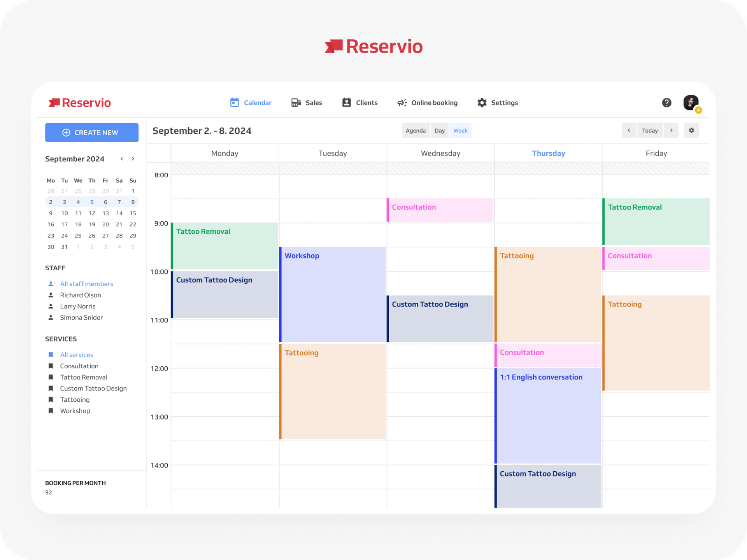Click the bookmark icon next to Tattooing service

51,399
